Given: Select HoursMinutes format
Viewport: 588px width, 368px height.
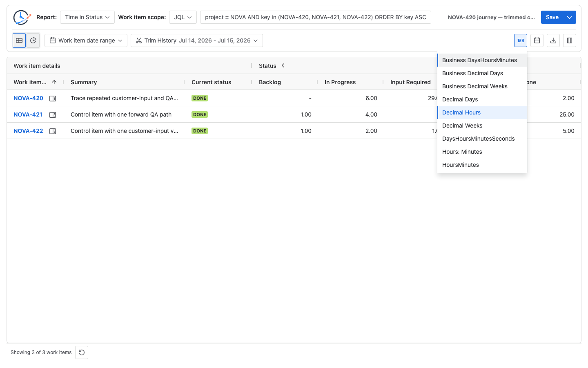Looking at the screenshot, I should pos(482,165).
